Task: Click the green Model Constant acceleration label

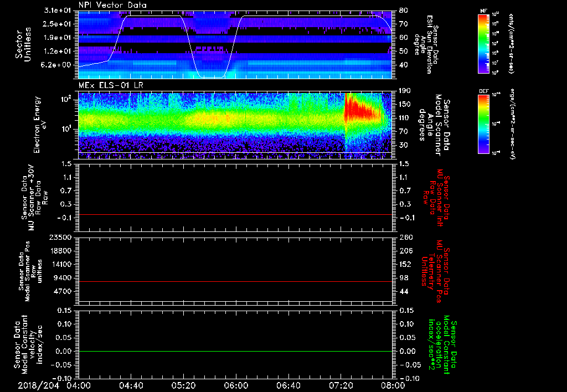Action: [x=443, y=345]
